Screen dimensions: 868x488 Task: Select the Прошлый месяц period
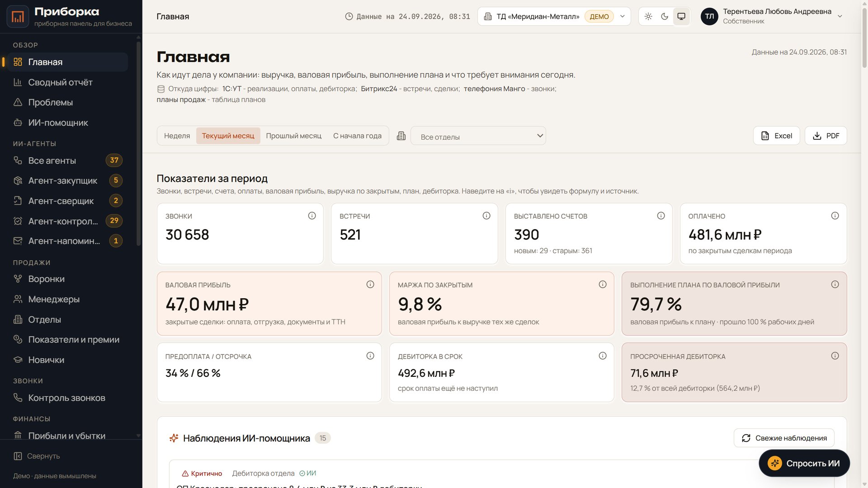coord(294,136)
